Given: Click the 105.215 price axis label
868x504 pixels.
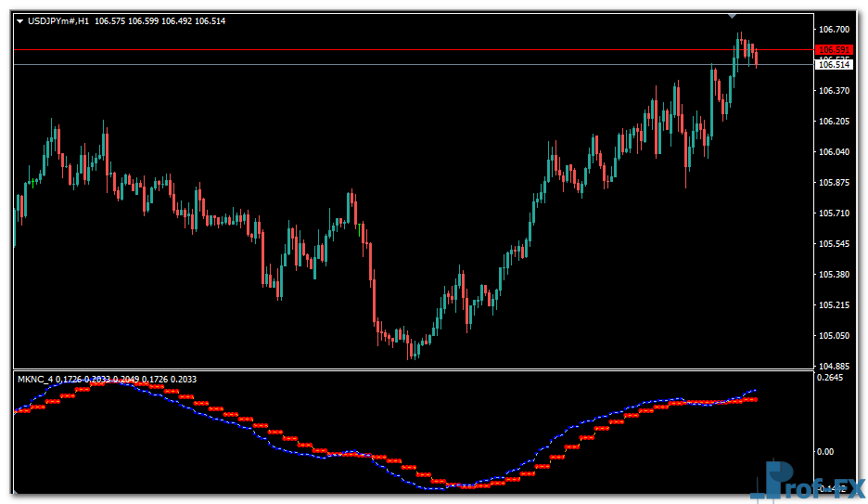Looking at the screenshot, I should pyautogui.click(x=834, y=305).
